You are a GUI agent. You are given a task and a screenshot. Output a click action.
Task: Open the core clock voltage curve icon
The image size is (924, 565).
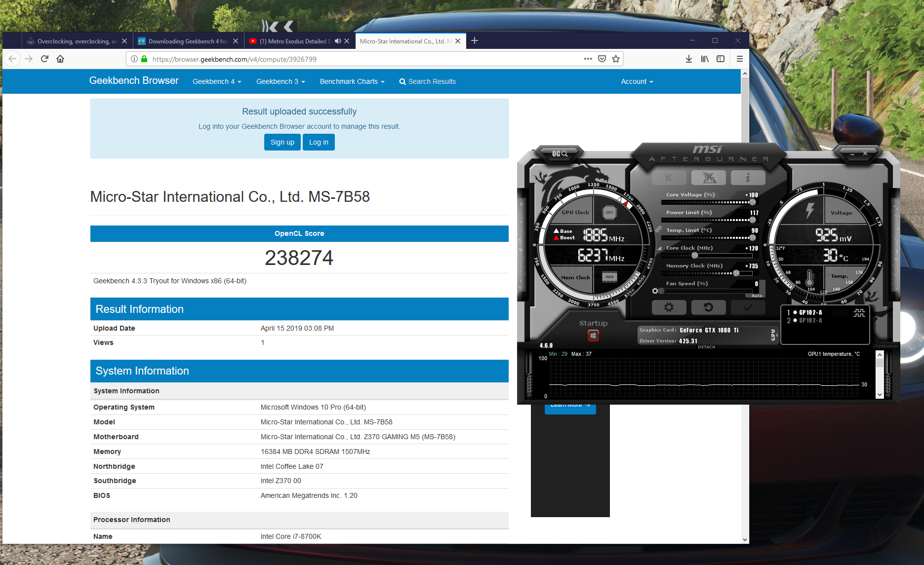[659, 248]
